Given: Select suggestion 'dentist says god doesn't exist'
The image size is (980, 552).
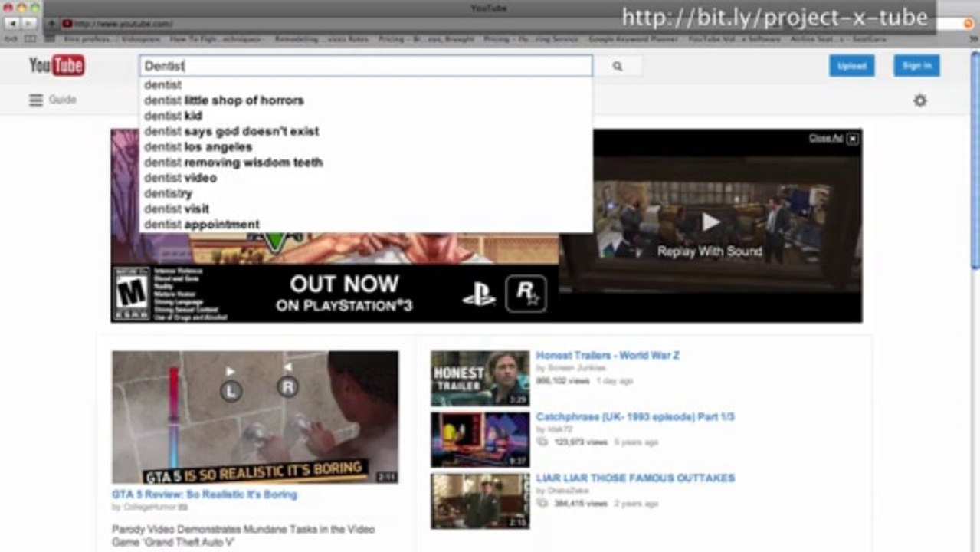Looking at the screenshot, I should pos(365,131).
